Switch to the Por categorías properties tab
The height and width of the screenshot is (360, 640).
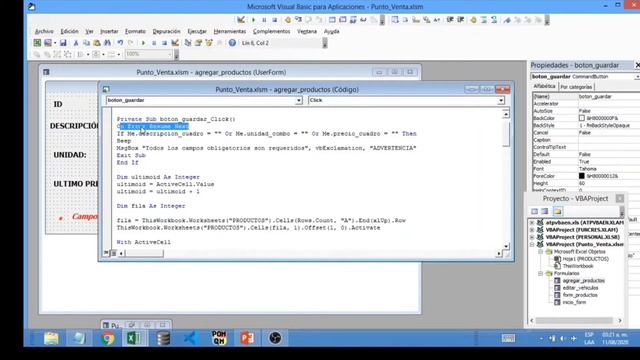[576, 87]
